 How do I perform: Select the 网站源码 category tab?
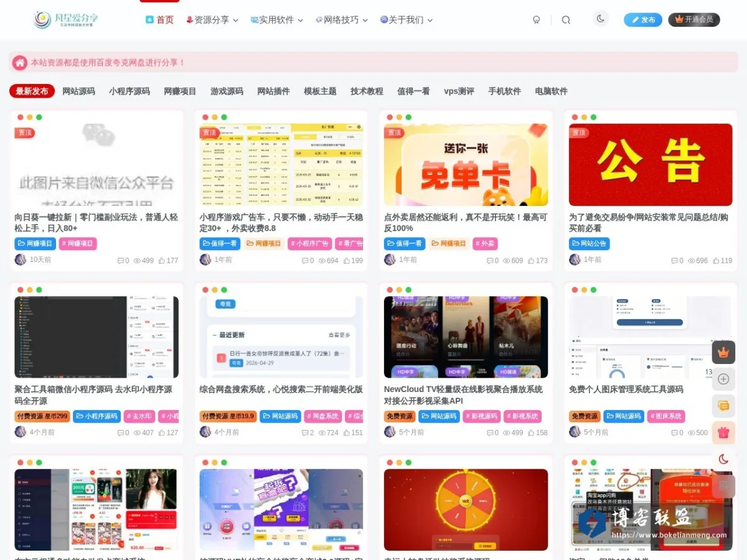[x=78, y=91]
